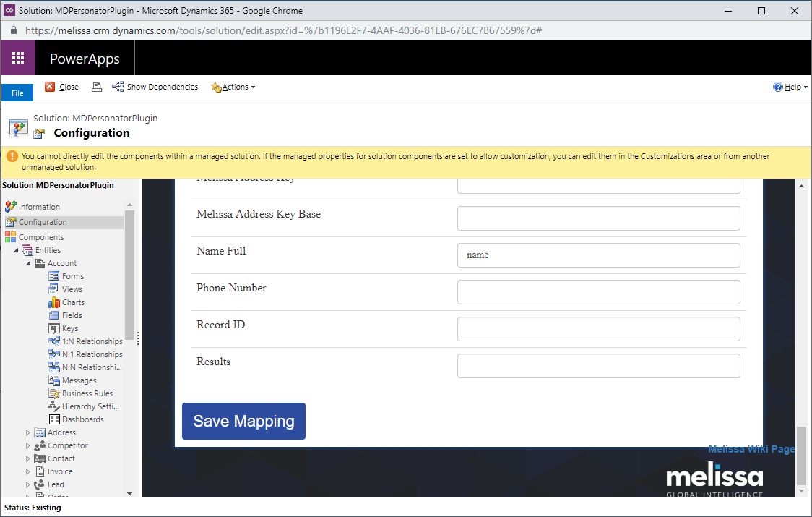812x517 pixels.
Task: Select the Contact entity in tree
Action: click(x=61, y=458)
